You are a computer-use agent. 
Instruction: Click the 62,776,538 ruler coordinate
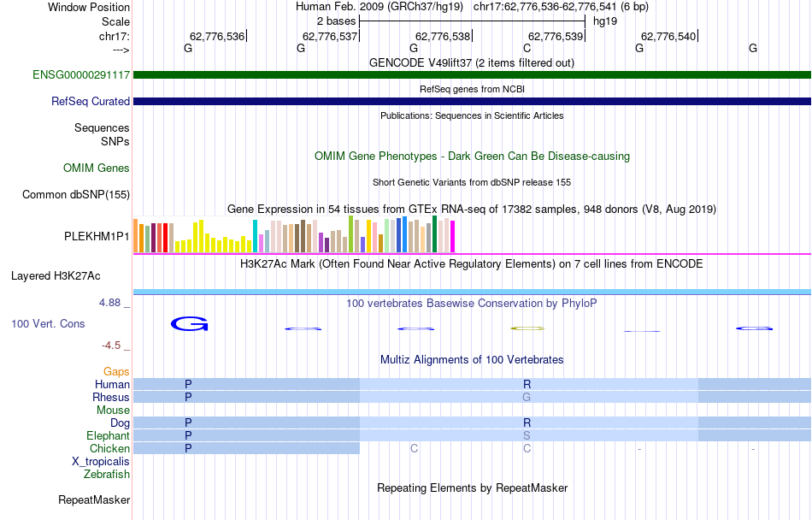pyautogui.click(x=443, y=36)
